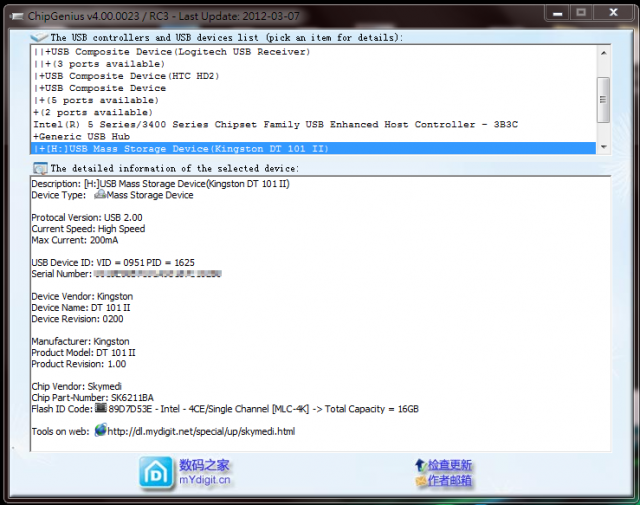Click 'Max Current: 200mA' text
640x505 pixels.
point(75,240)
